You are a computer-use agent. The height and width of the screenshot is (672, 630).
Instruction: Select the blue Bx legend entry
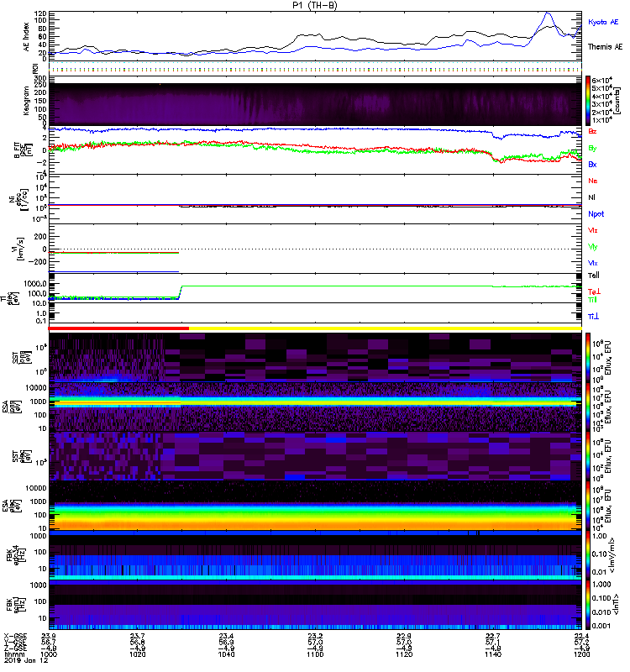pos(593,165)
